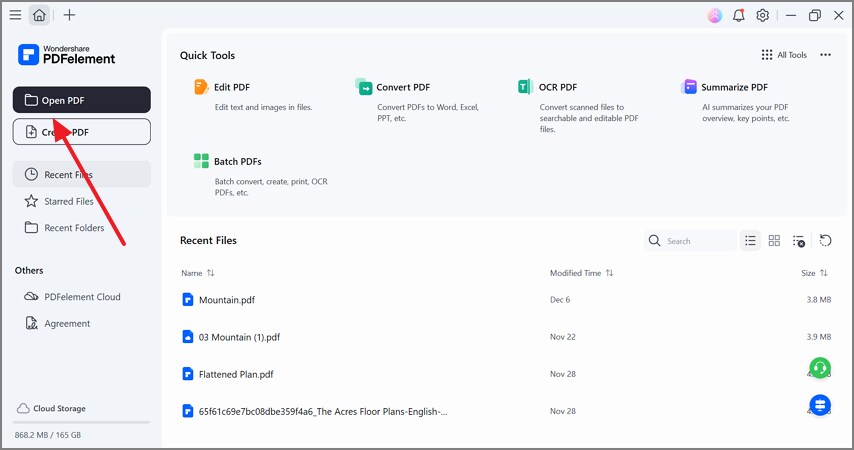This screenshot has height=450, width=854.
Task: Click the 3.8 MB size value
Action: 819,300
